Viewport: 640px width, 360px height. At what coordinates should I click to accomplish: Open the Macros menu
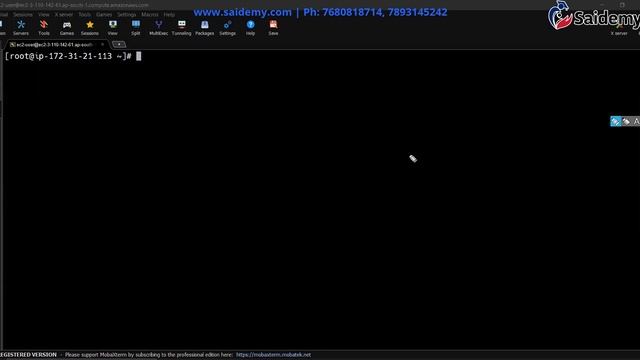point(150,15)
